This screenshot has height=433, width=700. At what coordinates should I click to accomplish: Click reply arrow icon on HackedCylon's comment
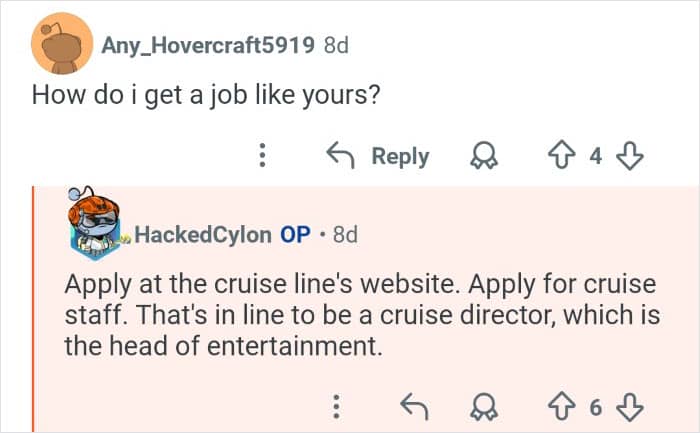412,407
